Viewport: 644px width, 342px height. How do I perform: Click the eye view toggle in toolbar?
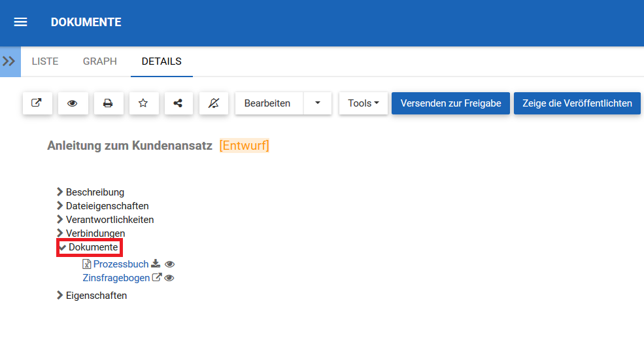pos(73,103)
